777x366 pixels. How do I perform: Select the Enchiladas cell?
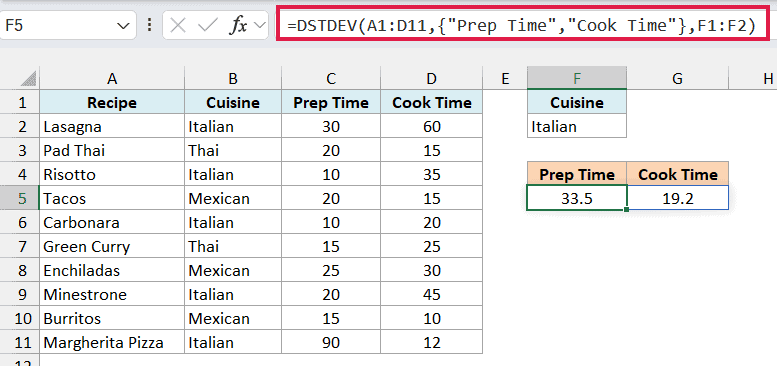tap(112, 271)
